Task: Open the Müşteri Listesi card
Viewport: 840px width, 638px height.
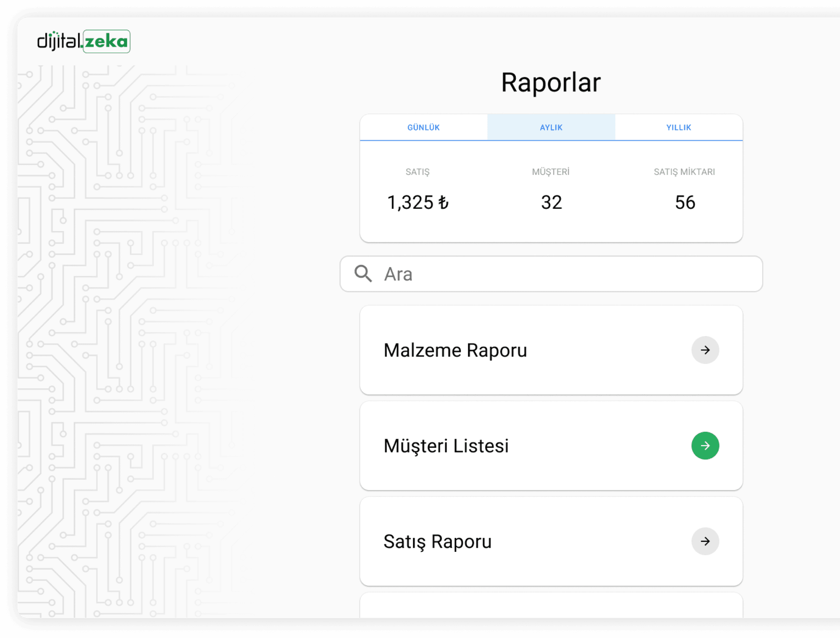Action: [551, 446]
